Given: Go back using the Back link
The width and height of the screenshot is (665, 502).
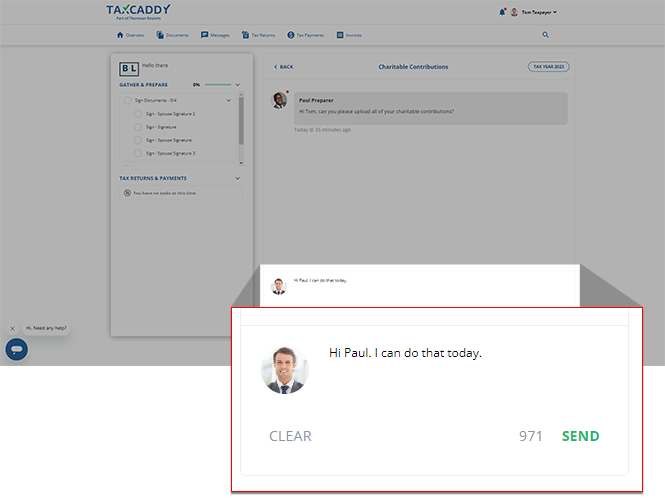Looking at the screenshot, I should click(x=283, y=67).
